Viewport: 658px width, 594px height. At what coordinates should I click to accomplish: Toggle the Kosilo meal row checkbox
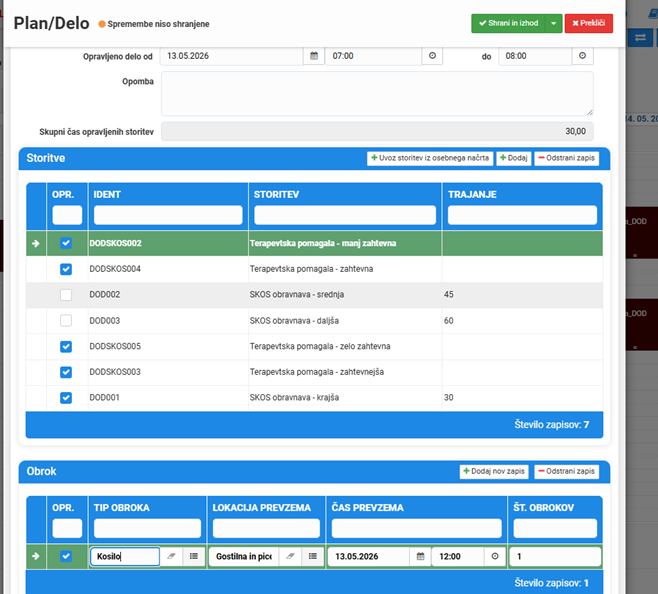(x=66, y=556)
